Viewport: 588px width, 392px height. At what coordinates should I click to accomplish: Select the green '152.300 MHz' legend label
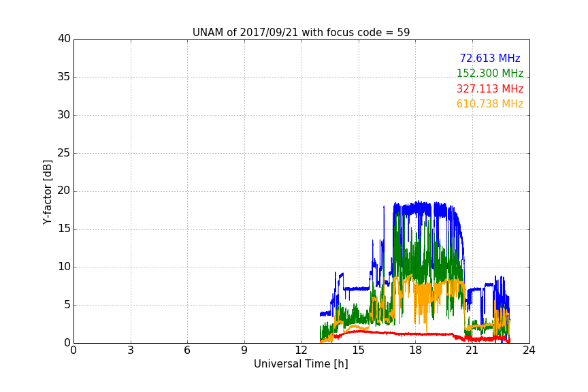coord(490,73)
